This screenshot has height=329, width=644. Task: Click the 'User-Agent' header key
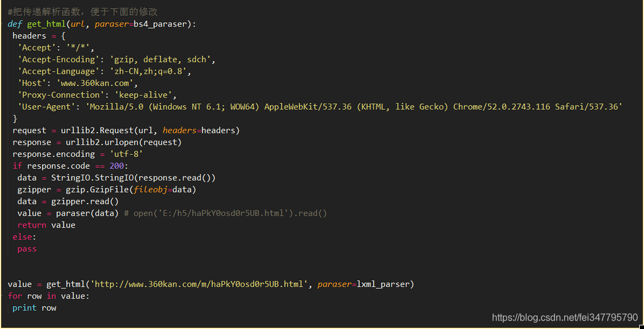[45, 107]
